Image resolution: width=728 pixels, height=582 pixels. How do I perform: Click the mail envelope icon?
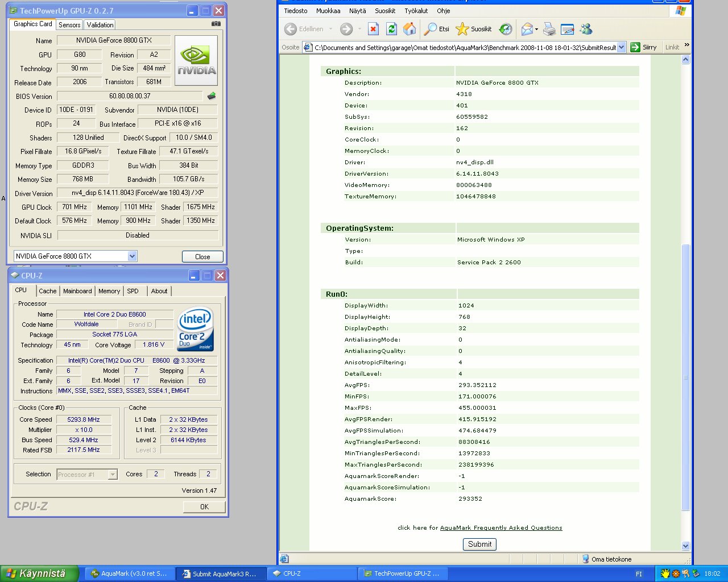click(527, 29)
